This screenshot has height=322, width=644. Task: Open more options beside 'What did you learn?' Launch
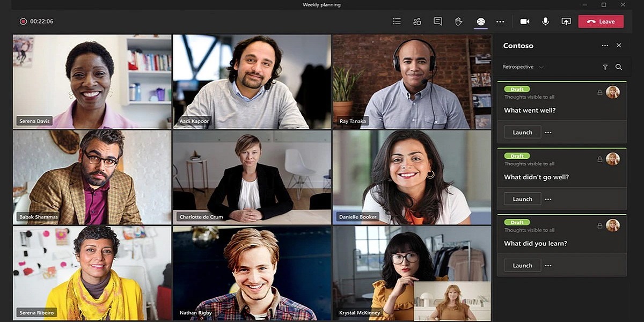tap(548, 266)
